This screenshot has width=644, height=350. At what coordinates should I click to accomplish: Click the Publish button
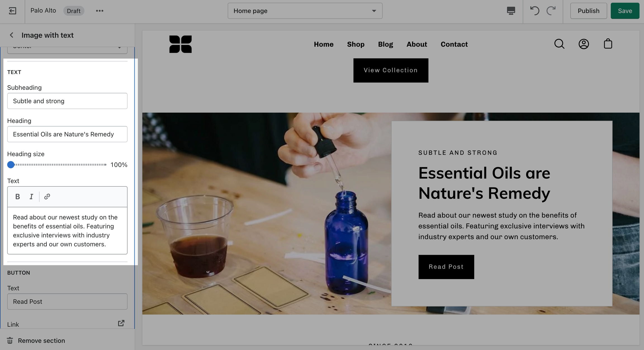[588, 11]
